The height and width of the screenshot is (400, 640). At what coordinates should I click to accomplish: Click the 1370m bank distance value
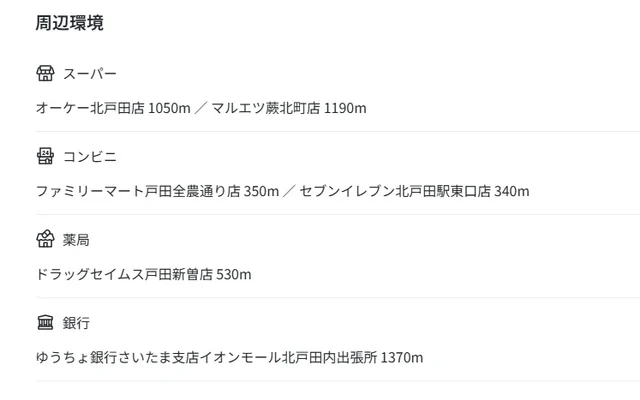pyautogui.click(x=402, y=357)
